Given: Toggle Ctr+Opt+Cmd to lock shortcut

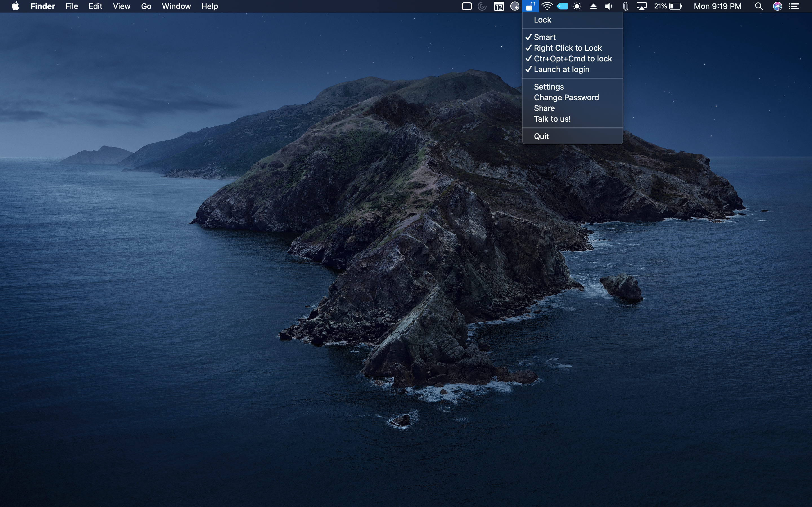Looking at the screenshot, I should 572,59.
